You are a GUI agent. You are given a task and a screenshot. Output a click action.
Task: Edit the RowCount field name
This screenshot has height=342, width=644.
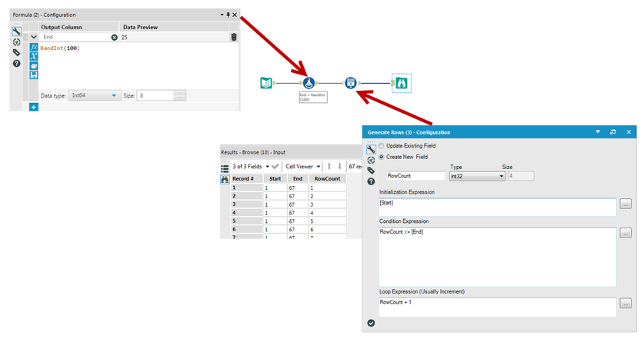[415, 176]
